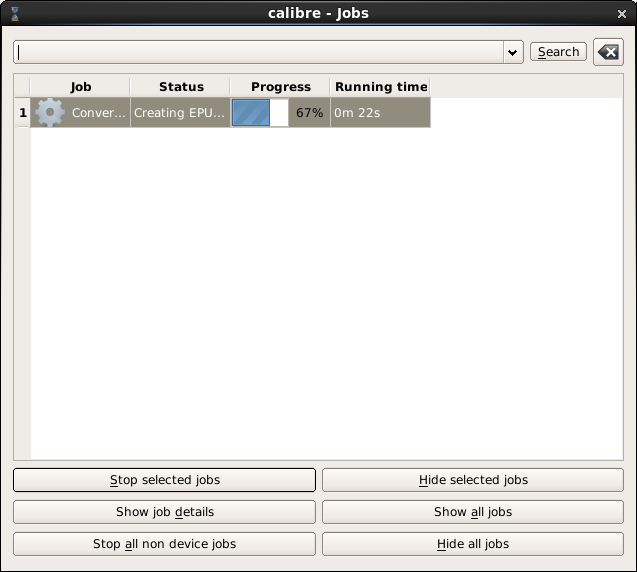Stop all non device jobs

[x=165, y=544]
